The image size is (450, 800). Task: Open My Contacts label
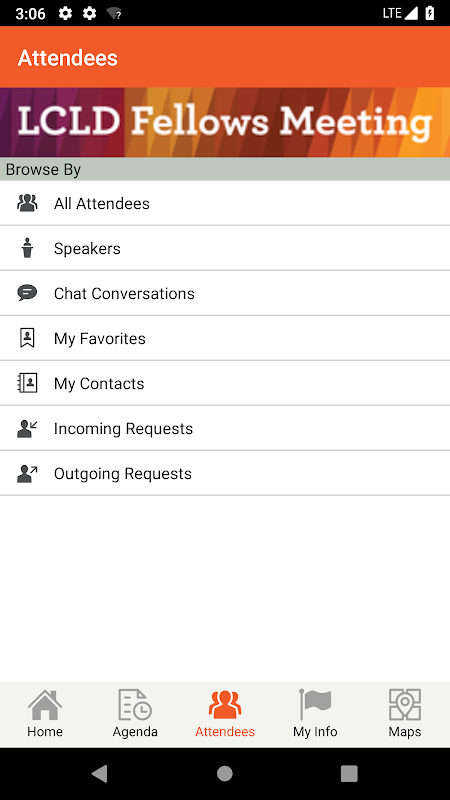point(99,384)
